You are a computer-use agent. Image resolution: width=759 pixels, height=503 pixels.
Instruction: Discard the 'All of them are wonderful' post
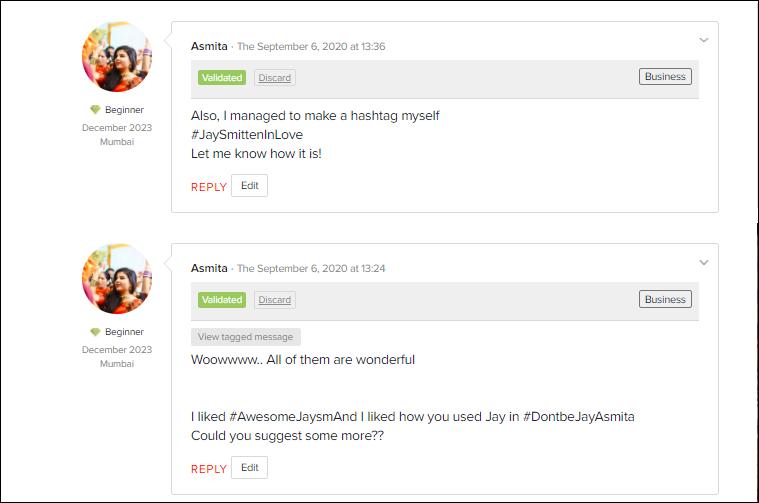274,300
